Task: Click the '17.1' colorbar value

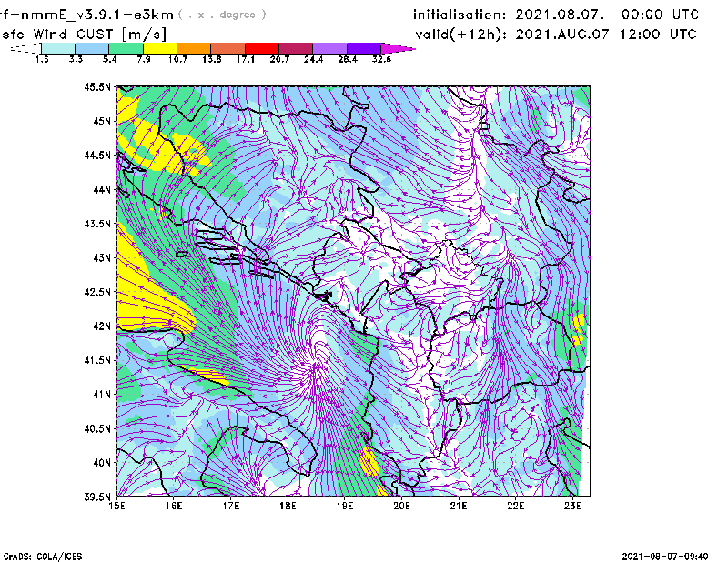Action: click(246, 59)
